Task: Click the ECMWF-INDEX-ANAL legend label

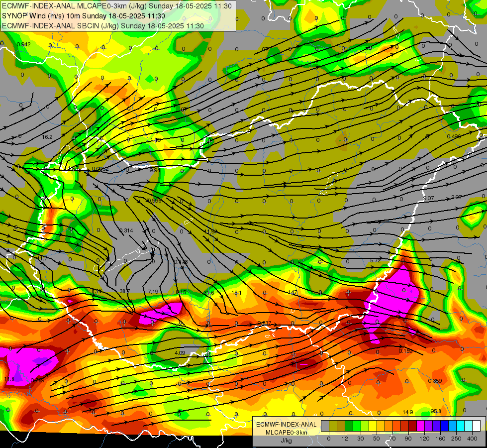Action: click(287, 425)
